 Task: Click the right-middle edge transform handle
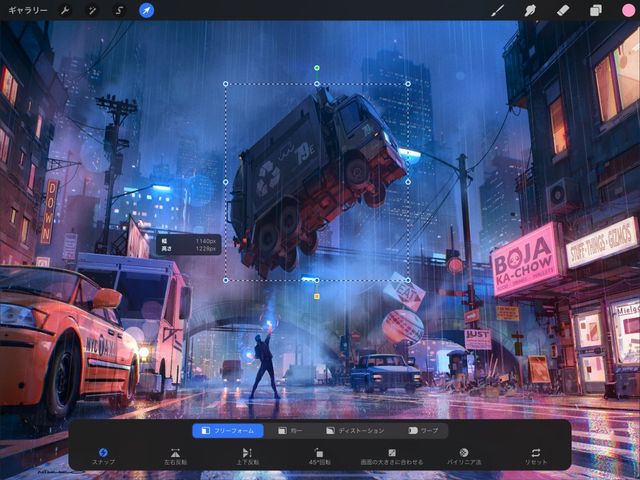coord(408,182)
